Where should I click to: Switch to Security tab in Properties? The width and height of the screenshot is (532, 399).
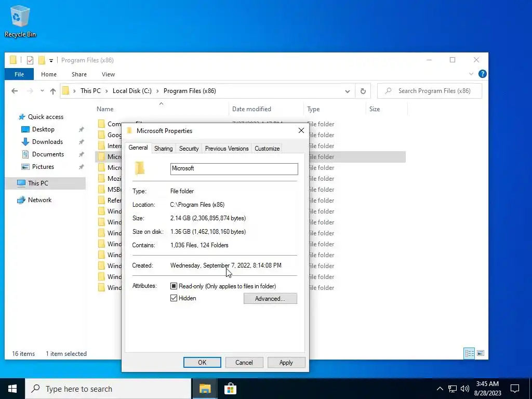pos(189,149)
